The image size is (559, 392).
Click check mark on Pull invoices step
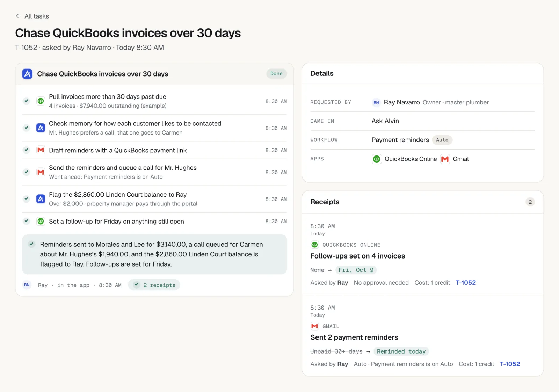pos(26,101)
